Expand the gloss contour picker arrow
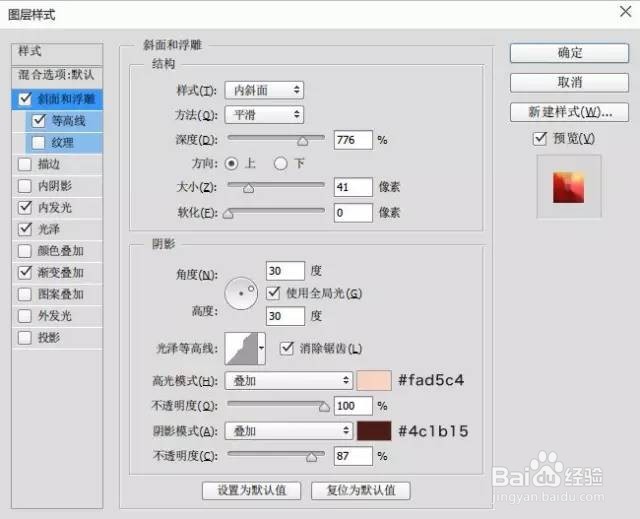The height and width of the screenshot is (519, 640). (261, 348)
